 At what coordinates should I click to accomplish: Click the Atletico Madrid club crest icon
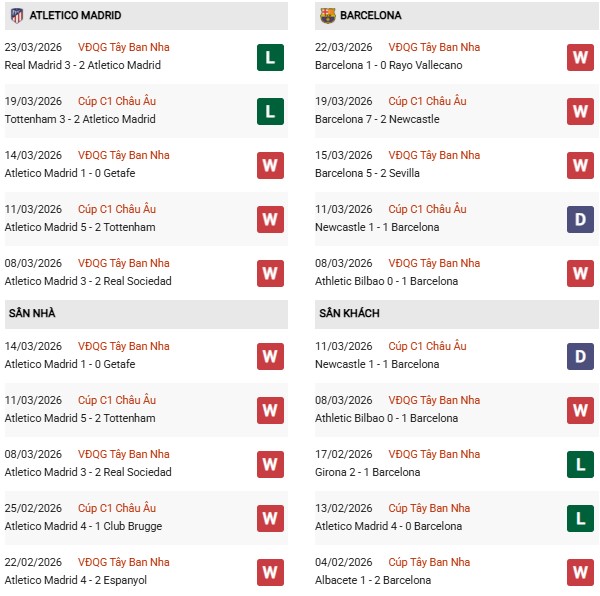pos(17,15)
